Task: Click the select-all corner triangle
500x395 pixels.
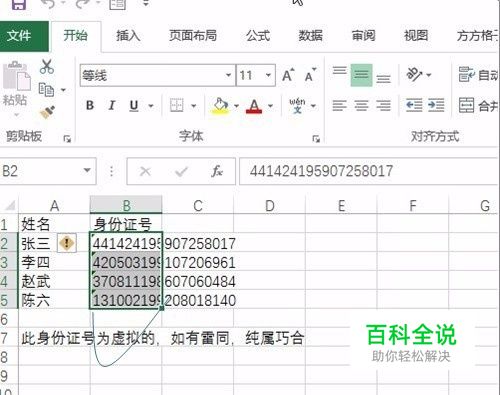Action: [9, 205]
